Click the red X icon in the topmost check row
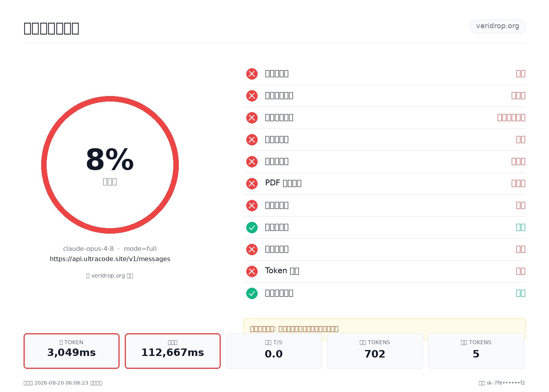The image size is (549, 392). [x=252, y=74]
